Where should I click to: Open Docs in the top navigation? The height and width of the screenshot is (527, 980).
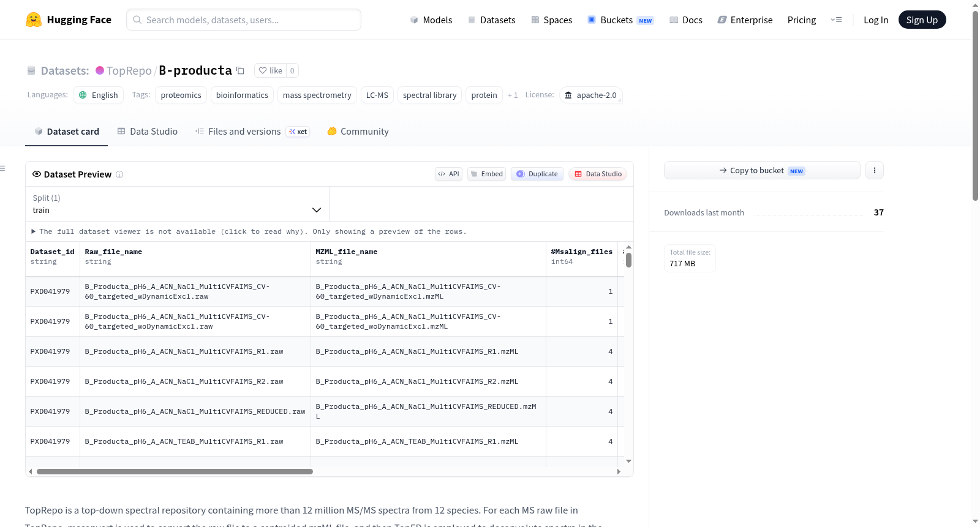click(686, 20)
